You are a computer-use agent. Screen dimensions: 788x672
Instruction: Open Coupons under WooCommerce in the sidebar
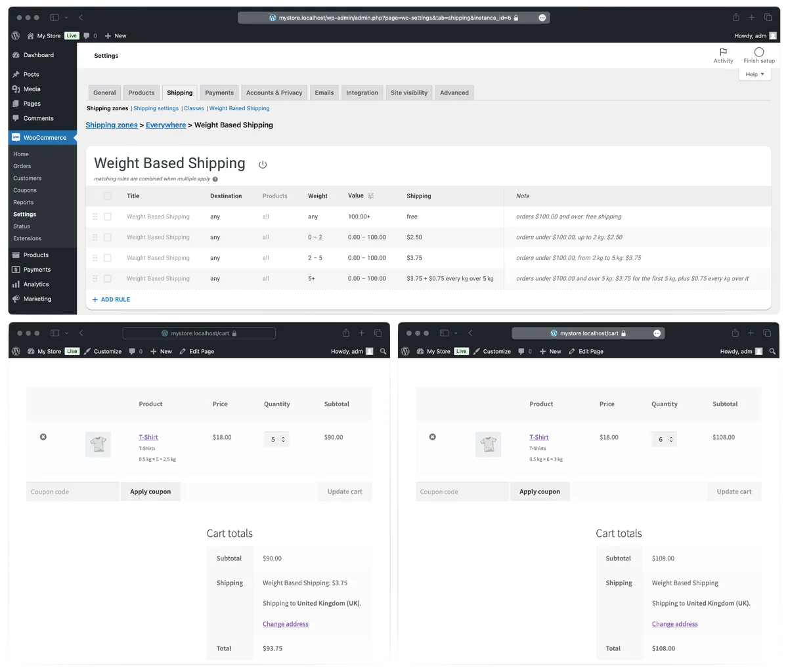coord(25,190)
